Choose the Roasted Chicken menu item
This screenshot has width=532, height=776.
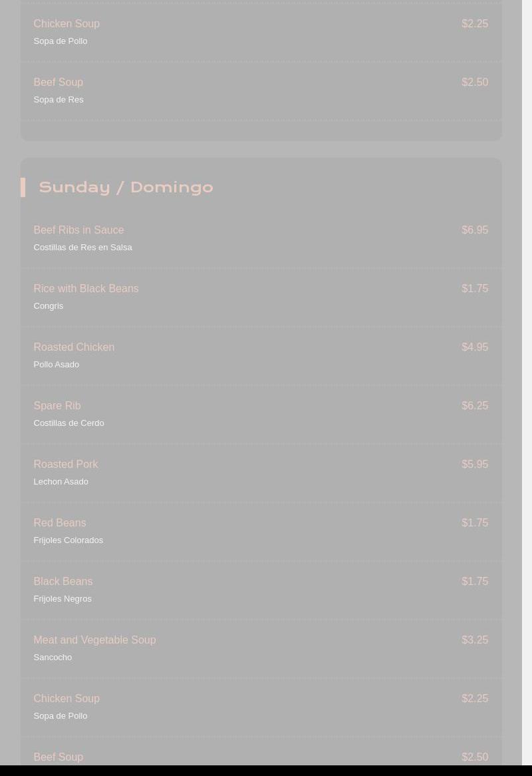(x=74, y=347)
